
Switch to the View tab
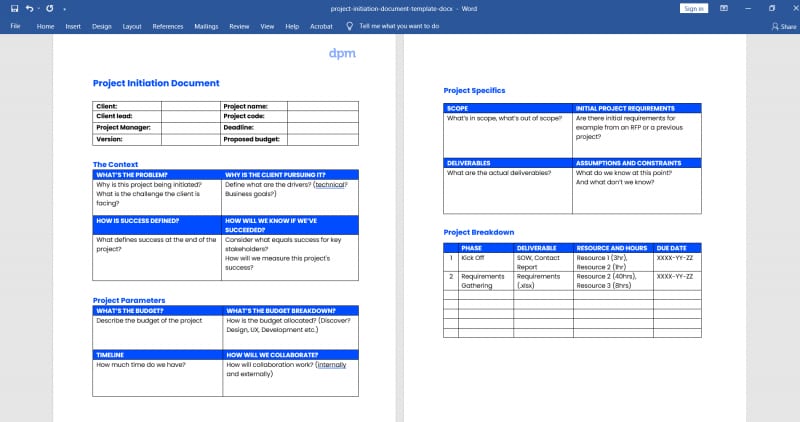[267, 26]
